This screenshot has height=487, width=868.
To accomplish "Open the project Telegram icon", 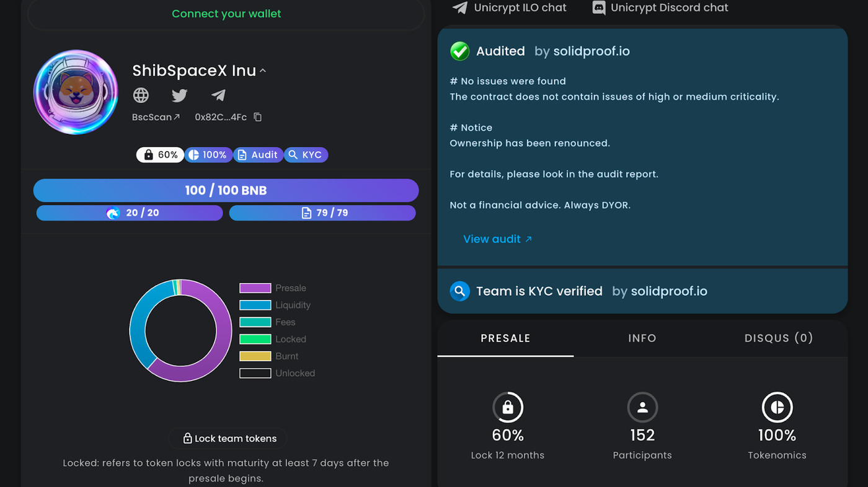I will click(x=218, y=95).
